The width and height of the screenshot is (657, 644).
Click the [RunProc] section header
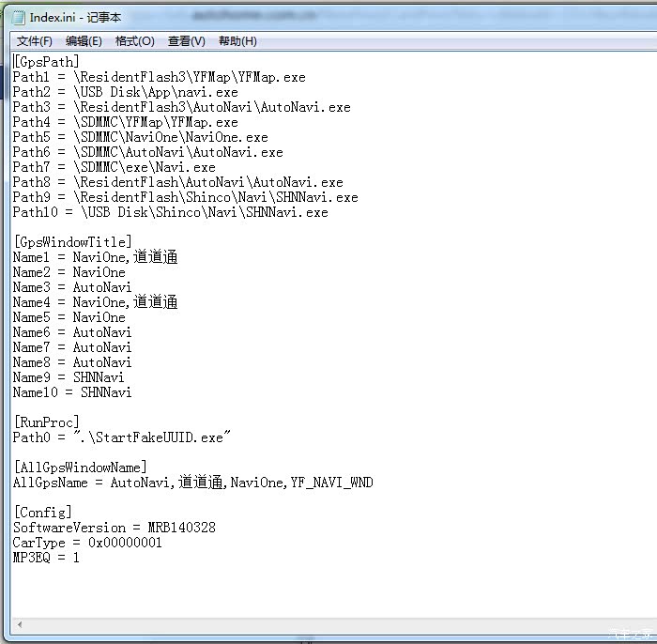(46, 422)
